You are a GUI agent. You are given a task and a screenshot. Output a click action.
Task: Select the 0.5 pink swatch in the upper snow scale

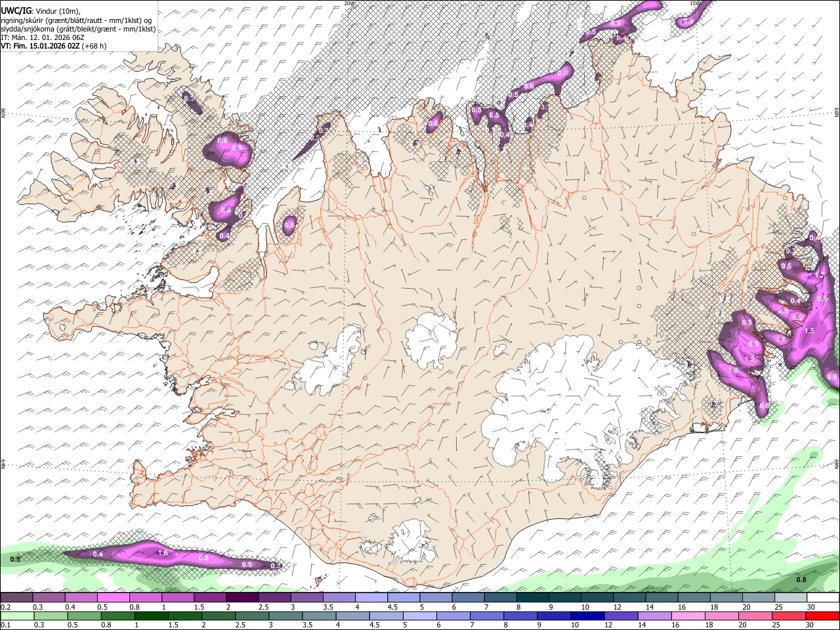[113, 598]
